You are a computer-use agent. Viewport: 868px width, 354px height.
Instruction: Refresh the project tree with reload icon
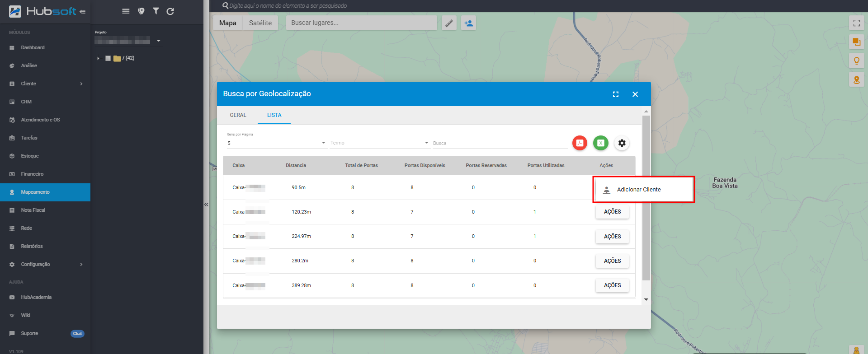point(170,11)
